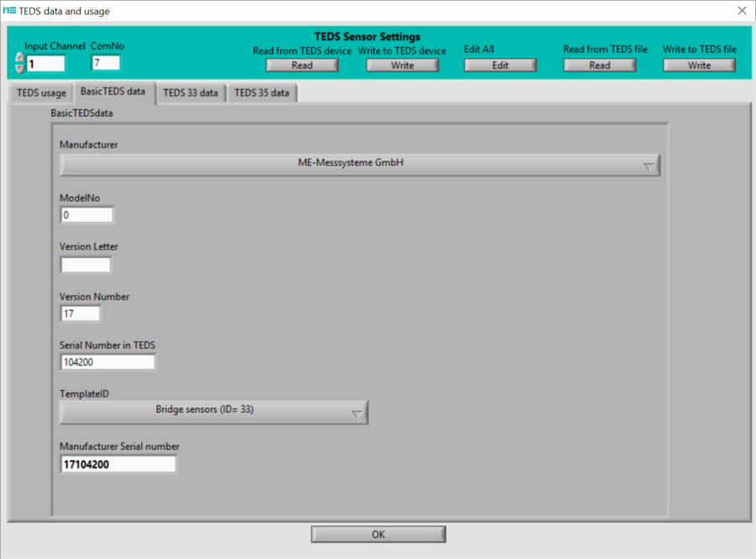This screenshot has height=559, width=756.
Task: Click the Serial Number in TEDS field
Action: [108, 362]
